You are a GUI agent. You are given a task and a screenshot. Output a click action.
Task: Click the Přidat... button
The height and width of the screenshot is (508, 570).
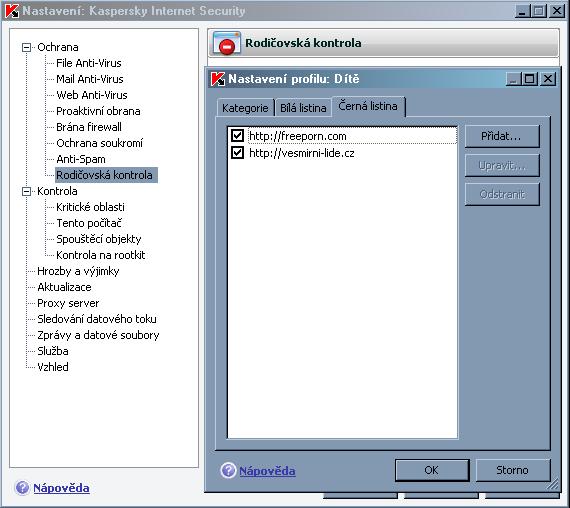pos(502,136)
